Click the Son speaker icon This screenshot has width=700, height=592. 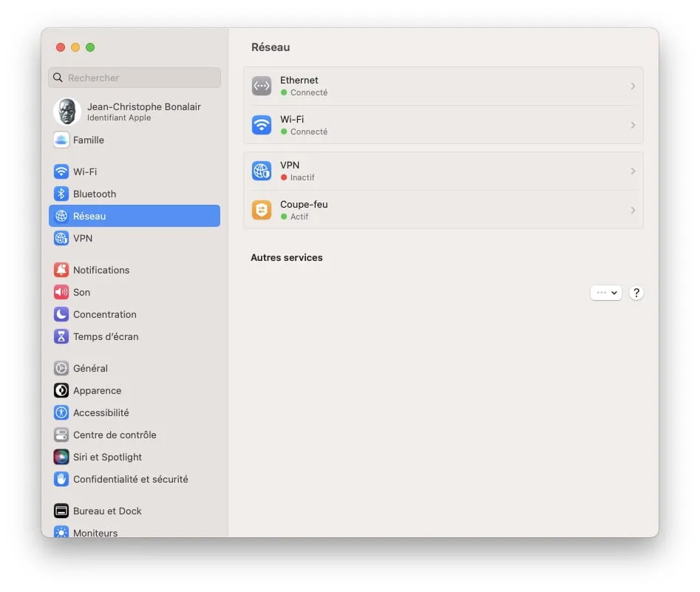coord(61,292)
